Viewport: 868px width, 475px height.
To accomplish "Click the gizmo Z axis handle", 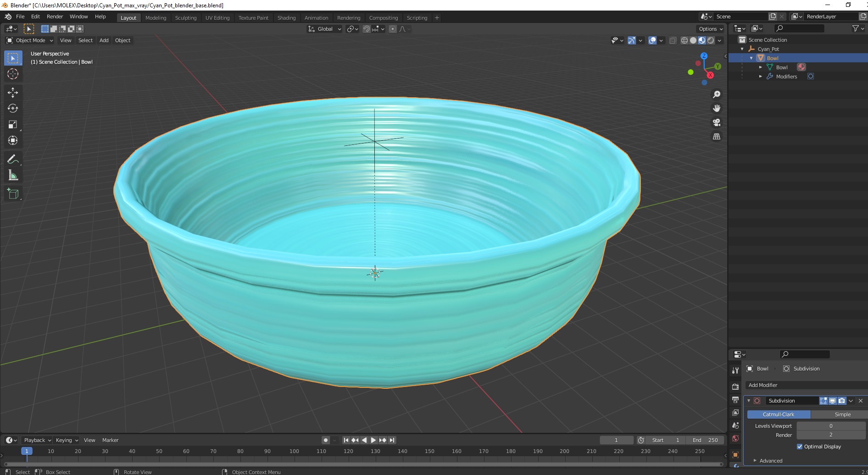I will (x=704, y=55).
